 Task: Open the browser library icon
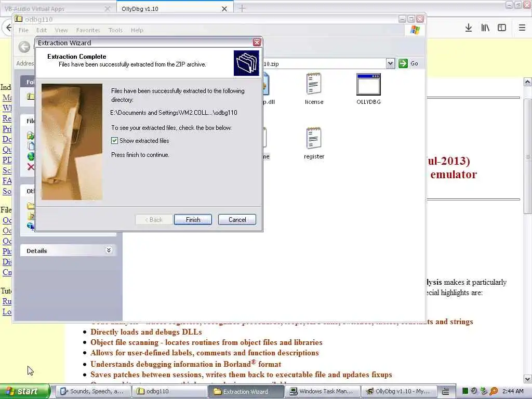point(485,28)
